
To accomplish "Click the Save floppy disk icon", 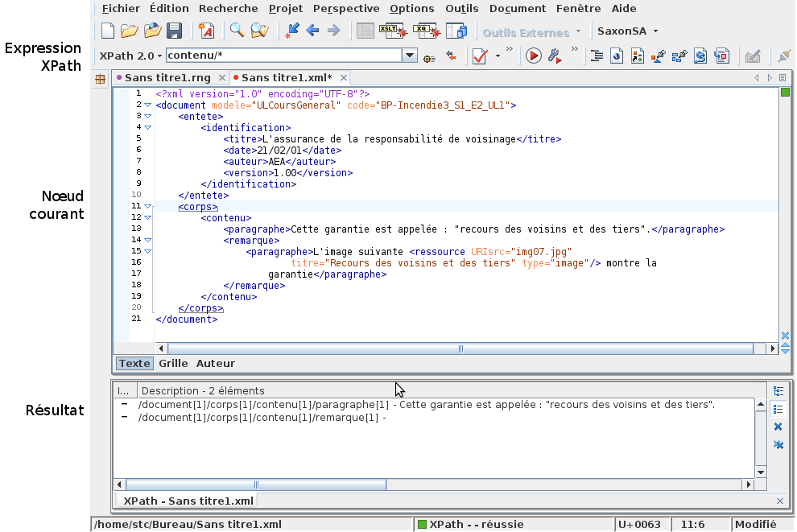I will (x=174, y=31).
